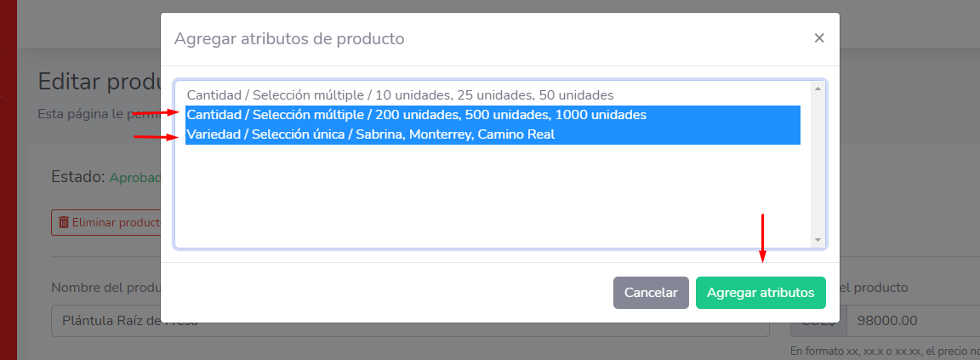Click the modal title Agregar atributos de producto

289,38
